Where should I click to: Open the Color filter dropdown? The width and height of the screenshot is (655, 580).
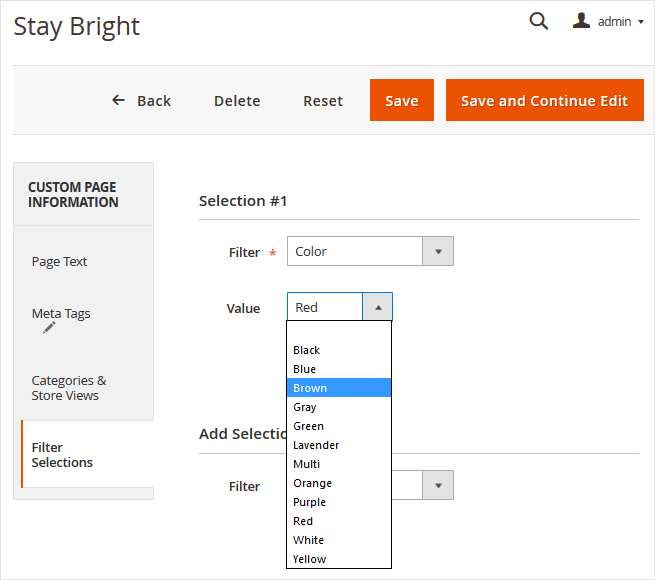click(370, 251)
